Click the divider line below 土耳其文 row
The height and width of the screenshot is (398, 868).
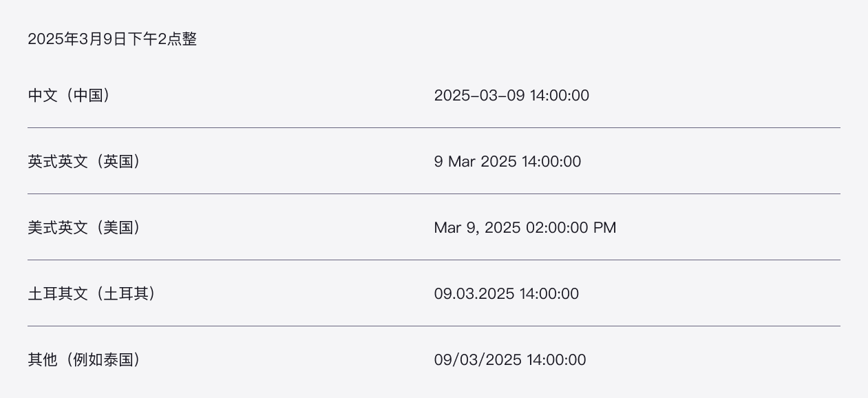[434, 326]
